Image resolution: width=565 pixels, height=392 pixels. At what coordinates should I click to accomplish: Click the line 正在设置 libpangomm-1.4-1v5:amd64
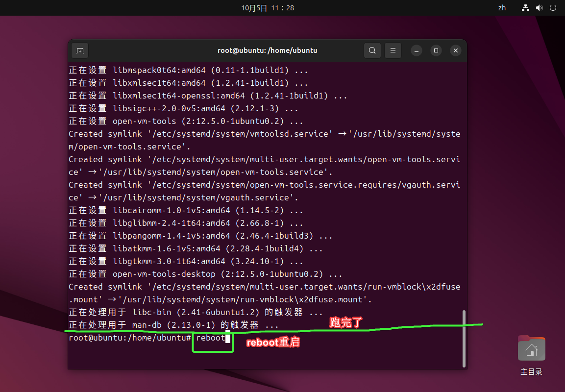click(x=201, y=236)
